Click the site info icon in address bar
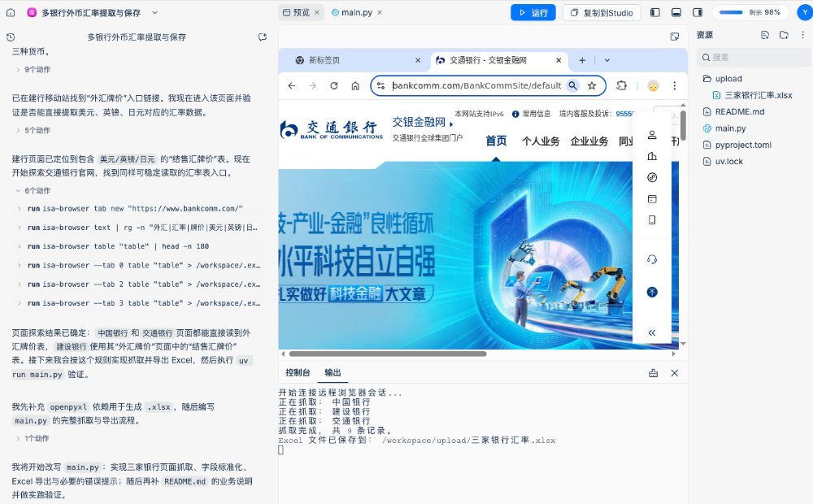Viewport: 813px width, 504px height. point(380,85)
